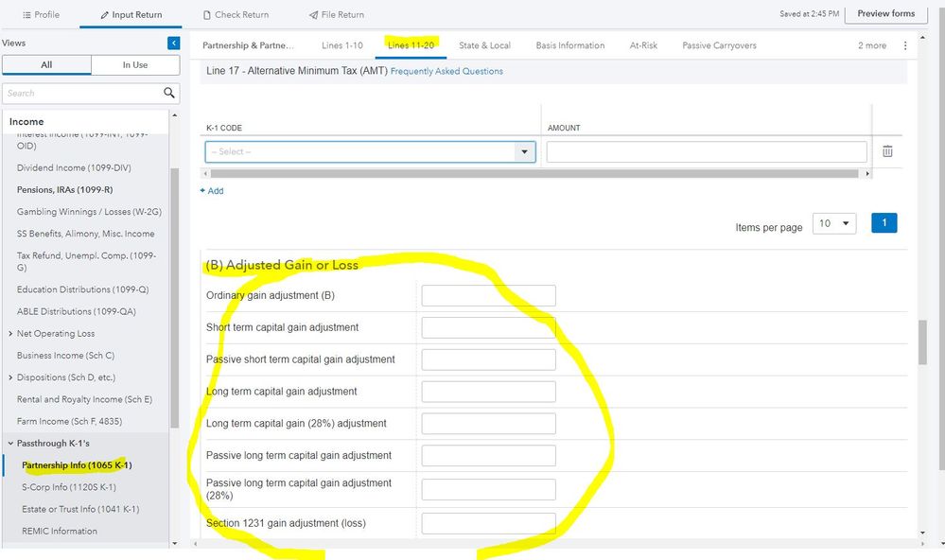Select the All views filter

pos(46,65)
